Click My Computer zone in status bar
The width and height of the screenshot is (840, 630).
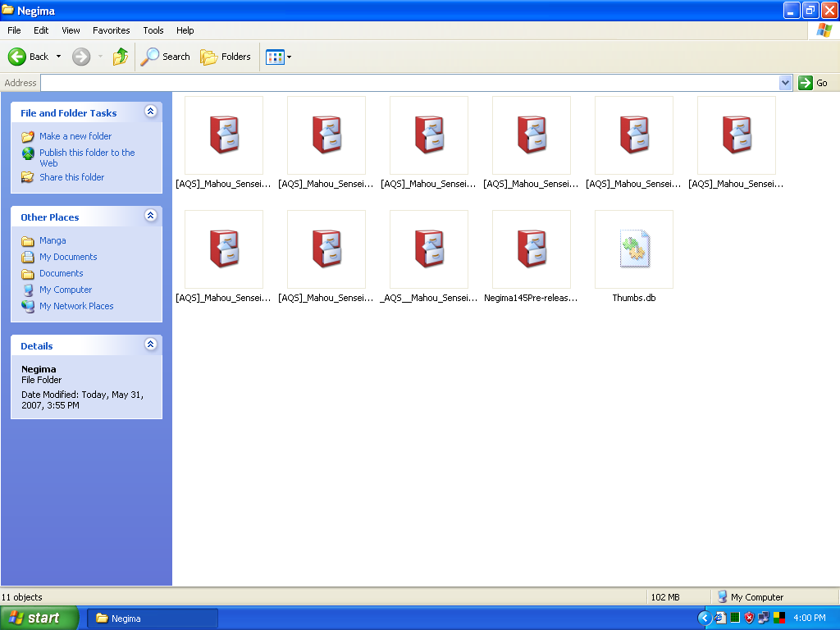coord(750,597)
